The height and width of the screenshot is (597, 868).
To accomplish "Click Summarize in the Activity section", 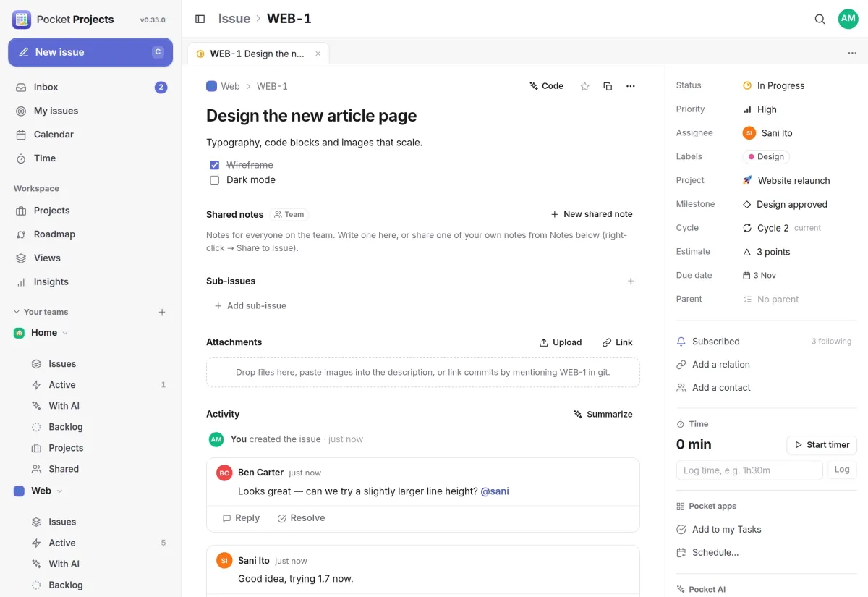I will 603,415.
